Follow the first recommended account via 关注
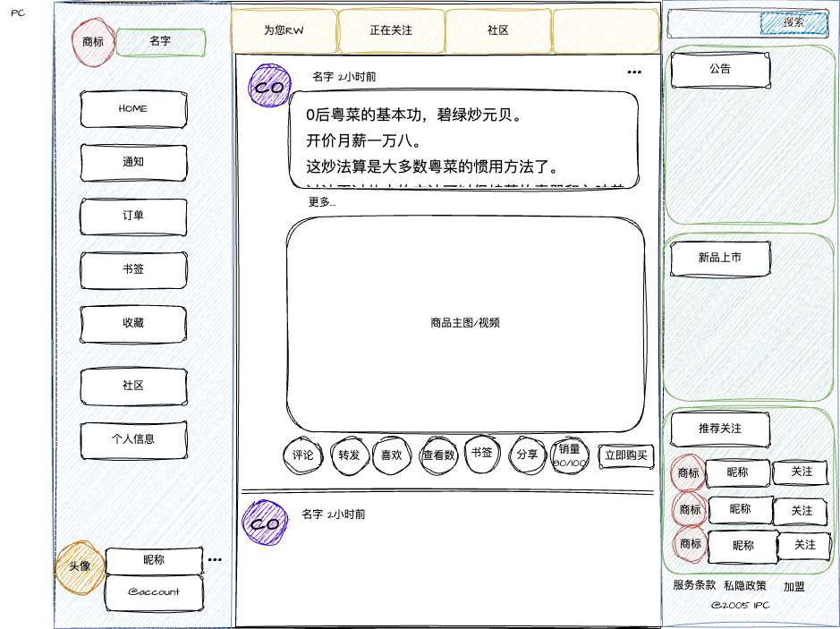The image size is (840, 629). [802, 472]
